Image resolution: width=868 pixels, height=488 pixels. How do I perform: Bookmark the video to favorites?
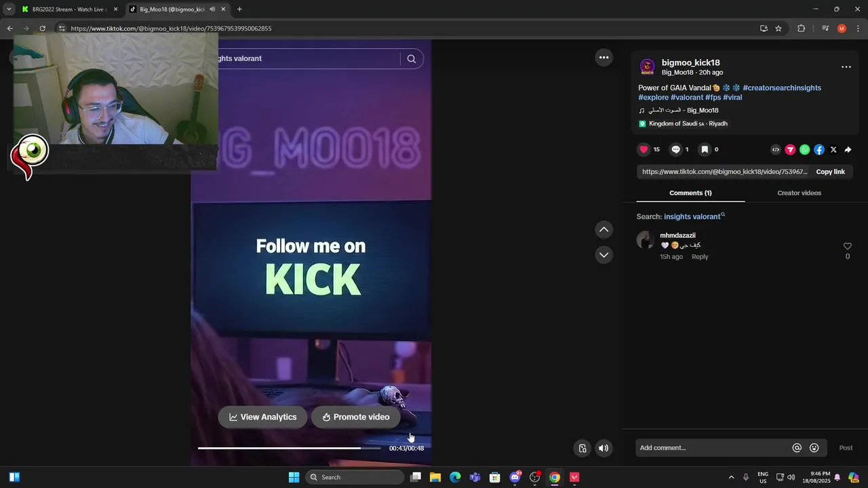705,150
